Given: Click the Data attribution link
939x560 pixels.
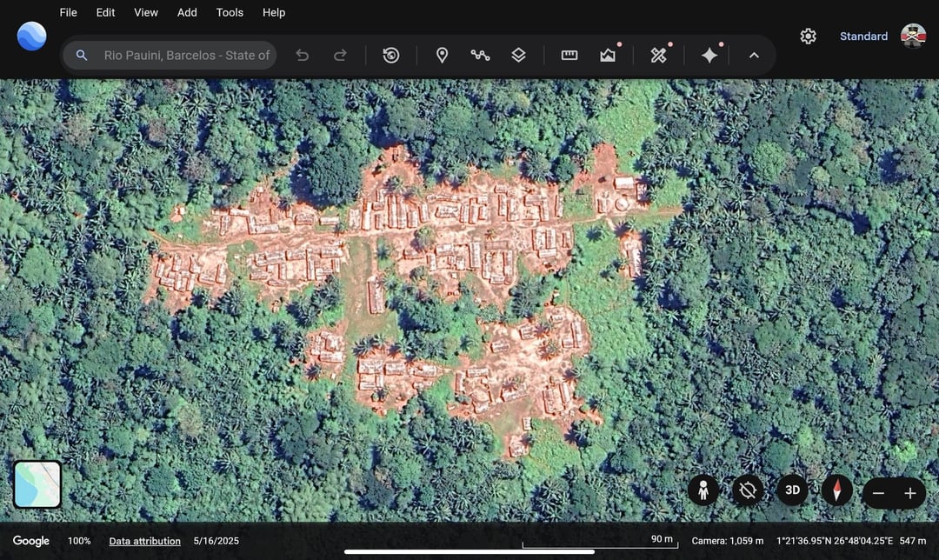Looking at the screenshot, I should [144, 541].
